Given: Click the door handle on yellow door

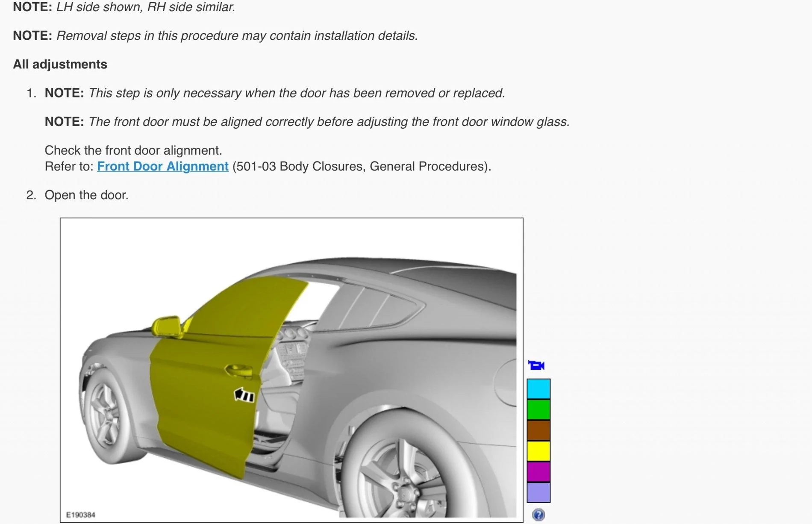Looking at the screenshot, I should tap(238, 370).
